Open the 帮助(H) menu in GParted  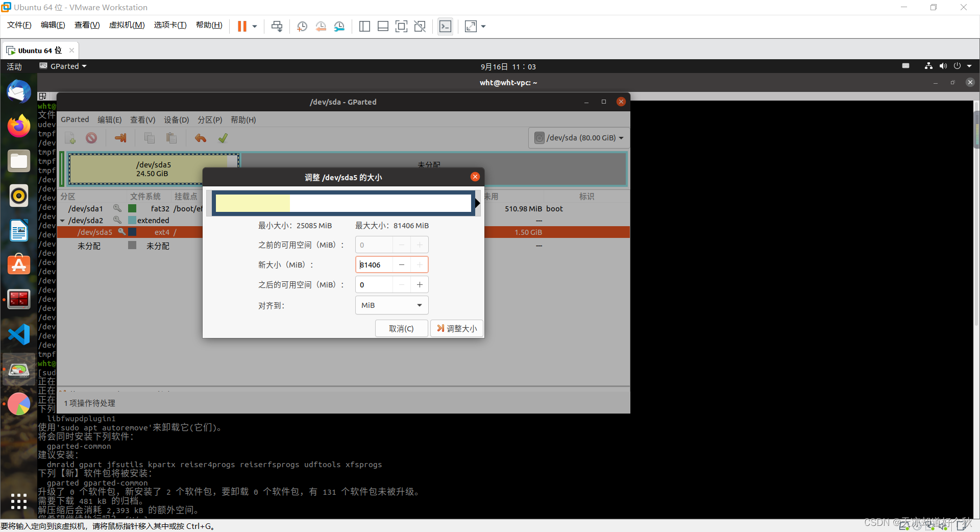[x=243, y=119]
